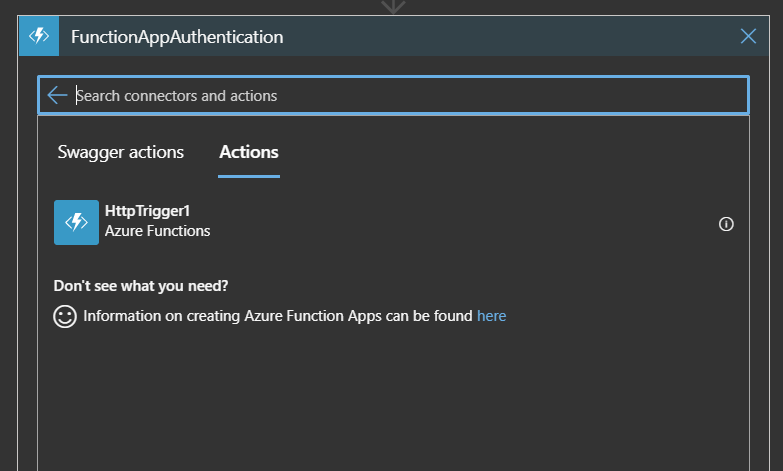The height and width of the screenshot is (471, 783).
Task: Focus the Search connectors and actions field
Action: coord(400,96)
